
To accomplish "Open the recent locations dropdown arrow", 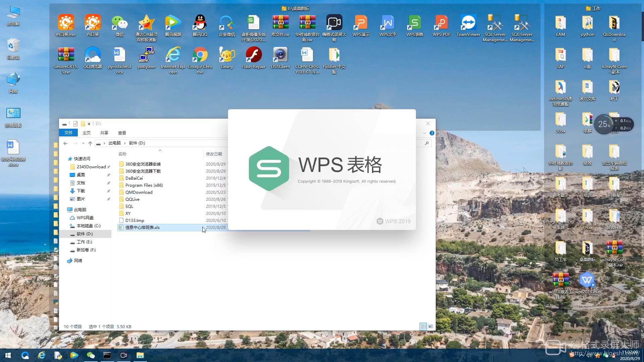I will pyautogui.click(x=83, y=143).
